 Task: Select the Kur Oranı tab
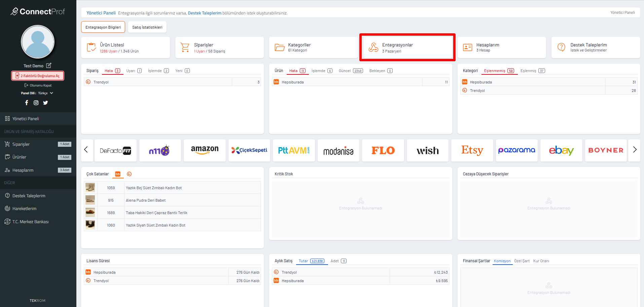[x=541, y=261]
